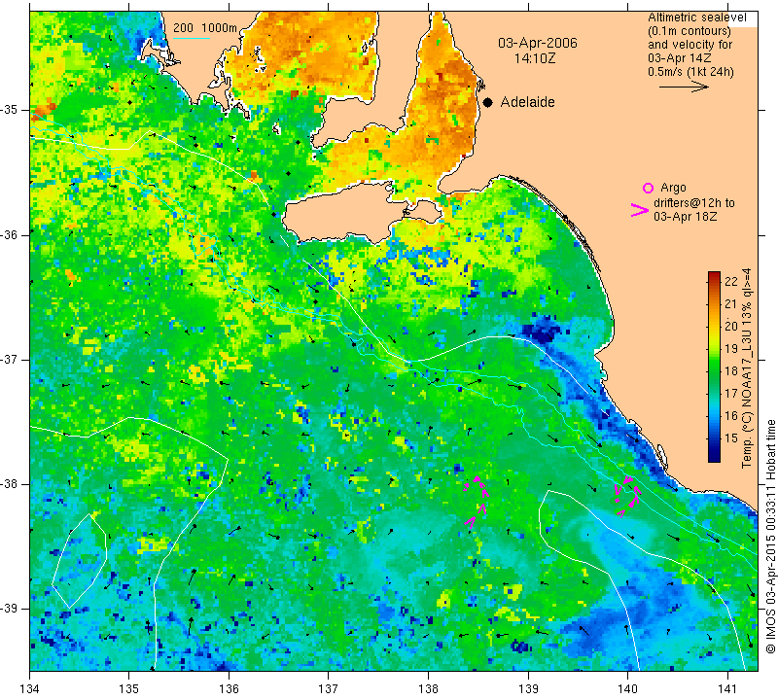Click the latitude label -39
This screenshot has height=700, width=778.
(x=9, y=609)
